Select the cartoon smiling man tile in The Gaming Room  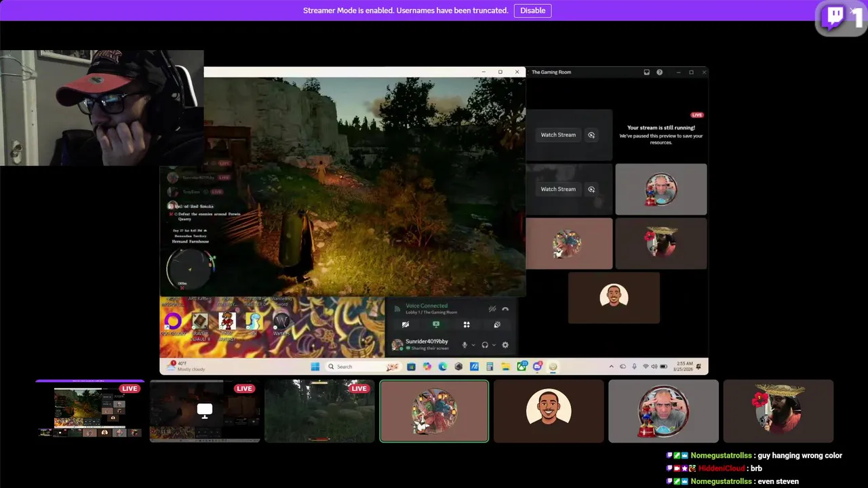click(614, 298)
